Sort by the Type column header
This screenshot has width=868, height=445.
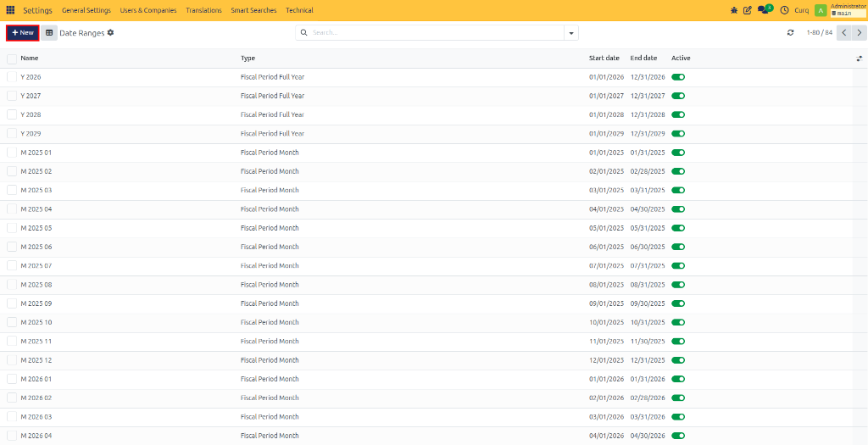(x=248, y=58)
